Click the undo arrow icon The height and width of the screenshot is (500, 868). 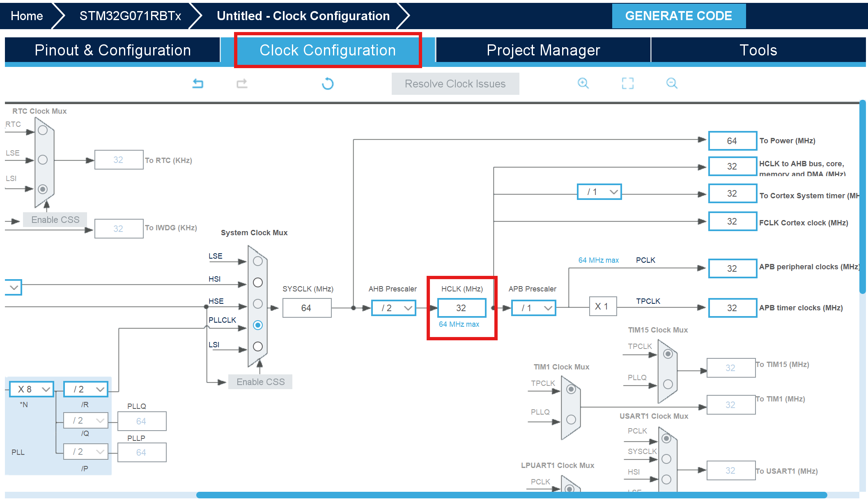pos(198,84)
